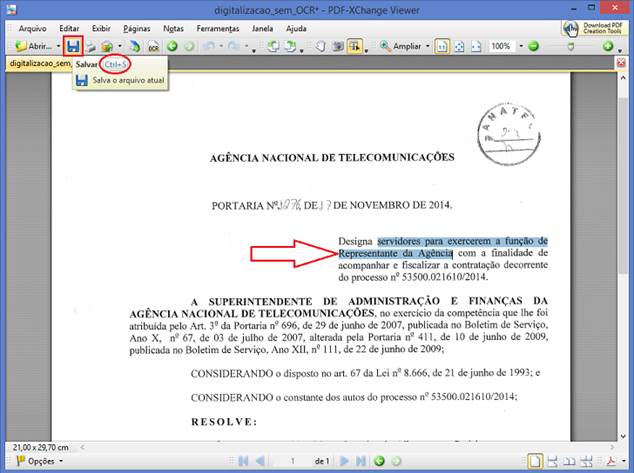Rotate page counterclockwise icon
This screenshot has width=634, height=473.
click(x=273, y=46)
